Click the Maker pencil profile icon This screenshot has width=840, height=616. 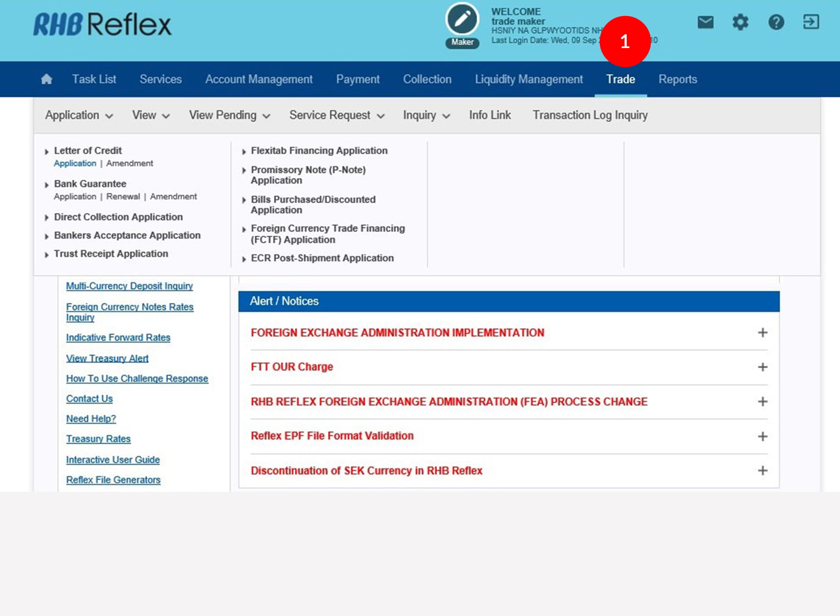[462, 20]
